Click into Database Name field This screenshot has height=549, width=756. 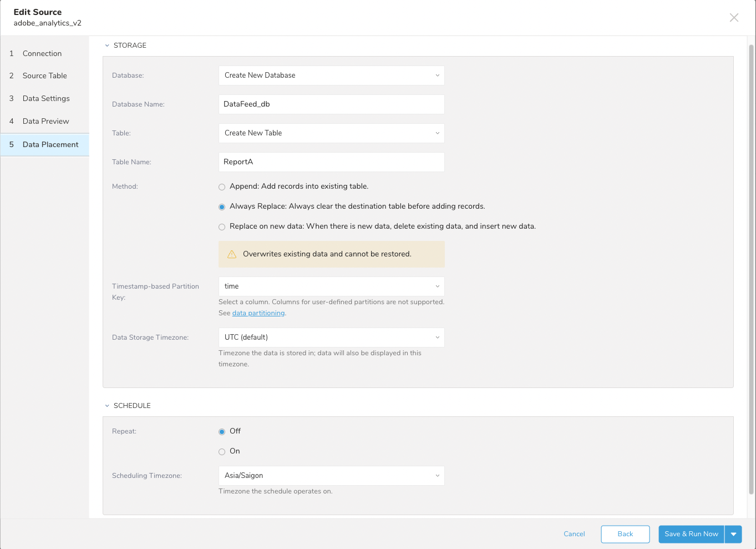coord(331,104)
